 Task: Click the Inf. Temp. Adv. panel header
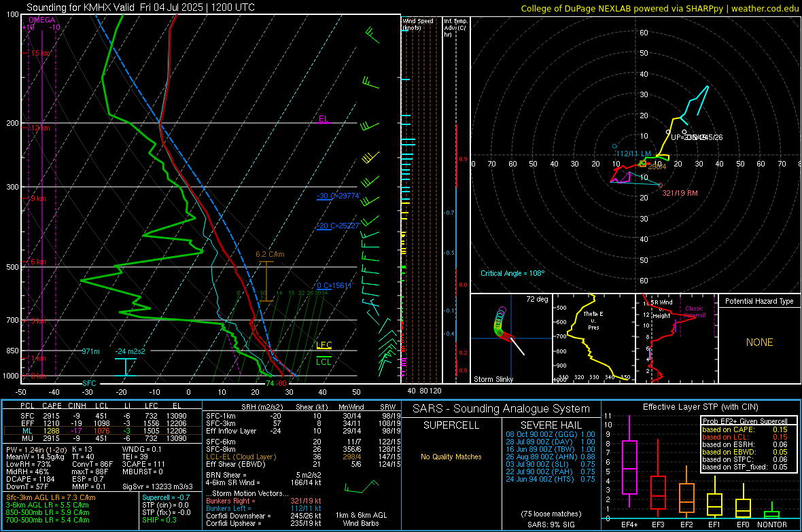(455, 28)
